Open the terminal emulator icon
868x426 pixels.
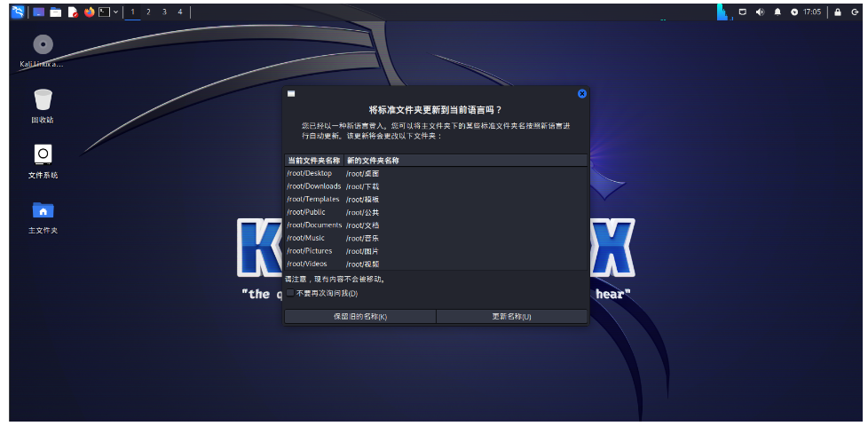[x=104, y=12]
